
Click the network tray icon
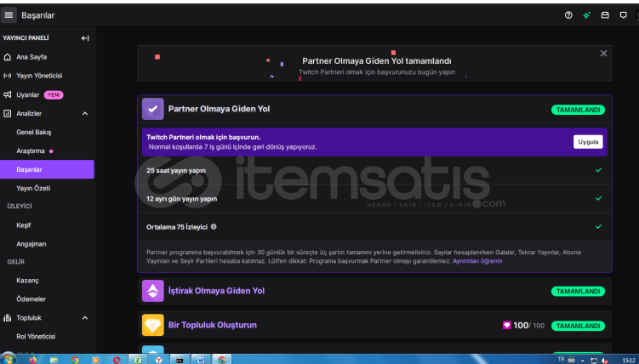[x=594, y=360]
